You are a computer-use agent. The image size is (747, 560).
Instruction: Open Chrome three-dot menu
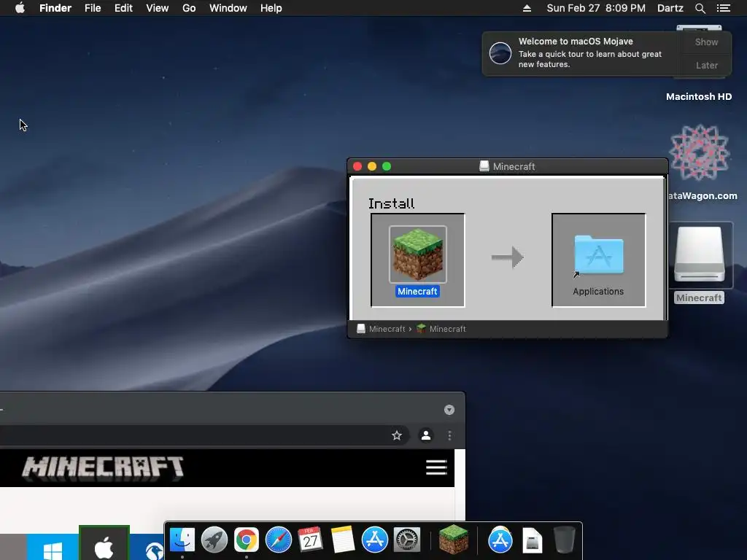point(449,435)
